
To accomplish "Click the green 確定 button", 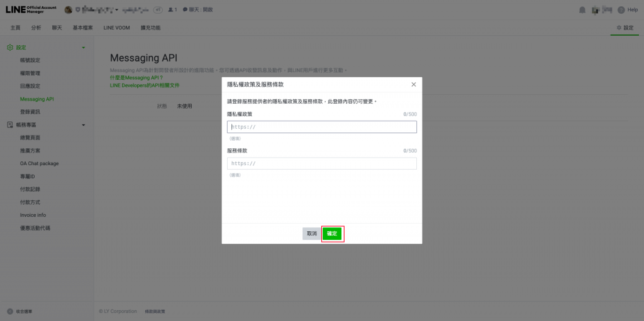I will [332, 234].
